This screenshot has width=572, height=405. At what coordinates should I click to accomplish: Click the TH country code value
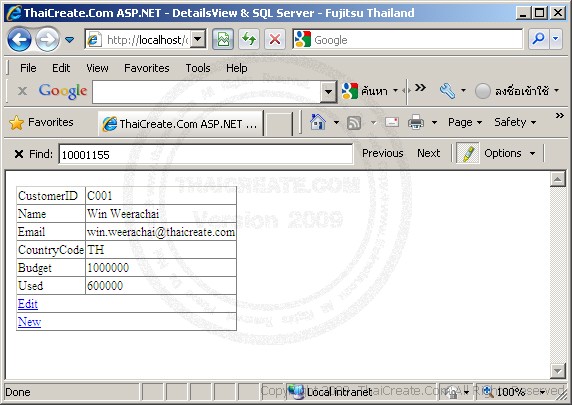pyautogui.click(x=96, y=250)
